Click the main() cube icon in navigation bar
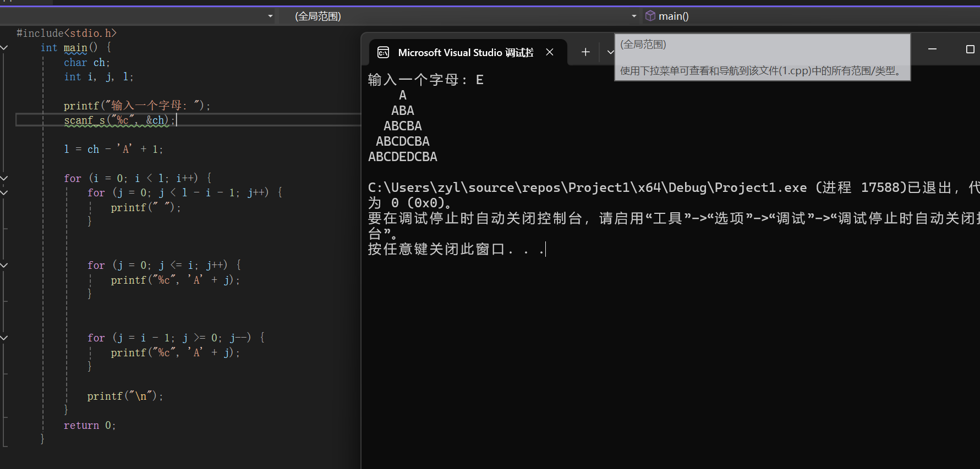The height and width of the screenshot is (469, 980). (650, 16)
